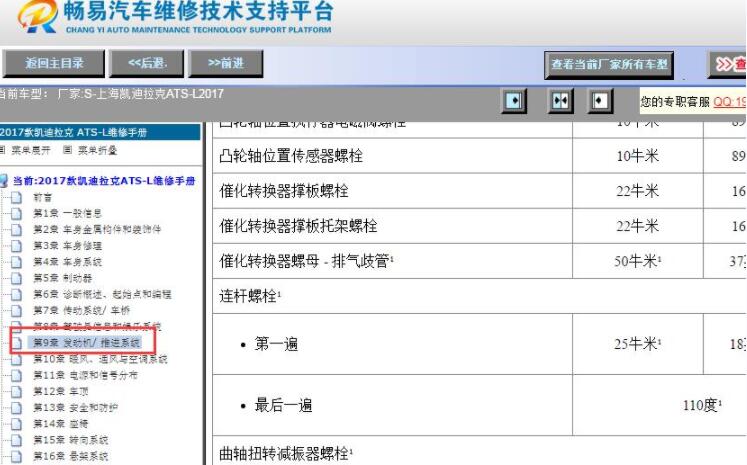Open chapter 第10章 暖风、通风与空调系统

(x=100, y=359)
